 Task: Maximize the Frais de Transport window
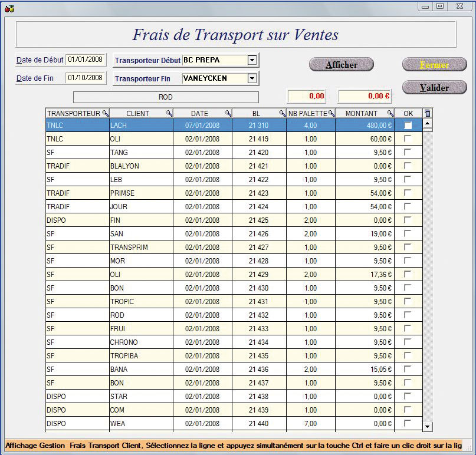[440, 6]
